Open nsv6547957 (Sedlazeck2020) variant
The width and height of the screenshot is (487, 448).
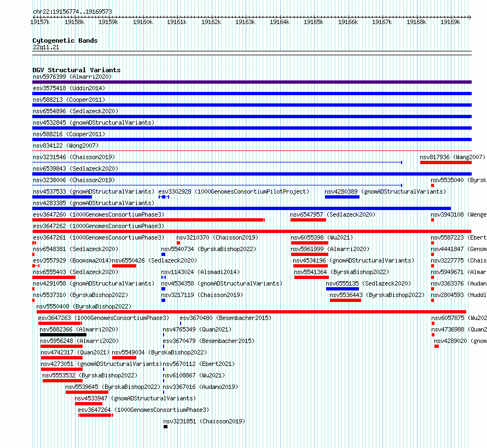click(x=333, y=214)
